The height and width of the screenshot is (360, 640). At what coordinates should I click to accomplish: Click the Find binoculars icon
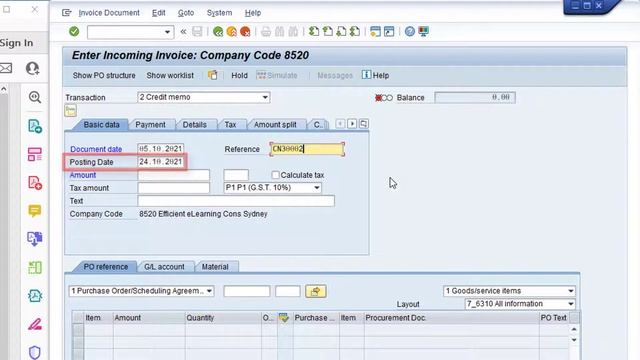point(280,31)
